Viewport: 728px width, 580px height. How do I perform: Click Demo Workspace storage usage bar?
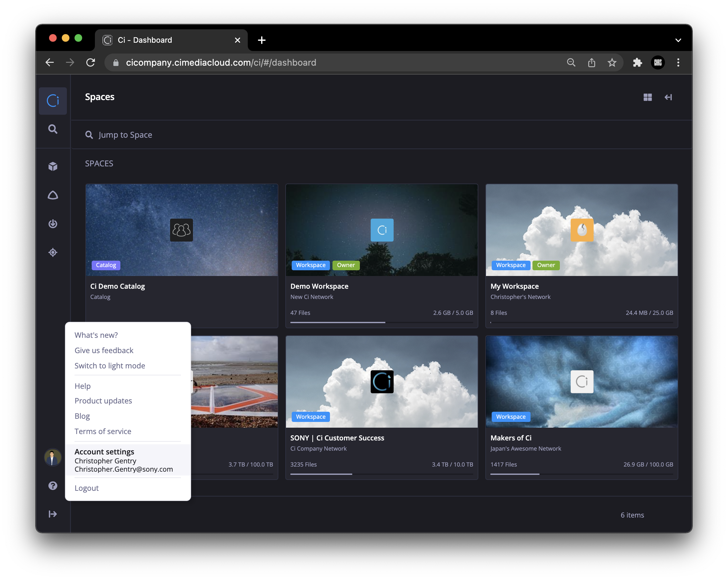point(382,323)
